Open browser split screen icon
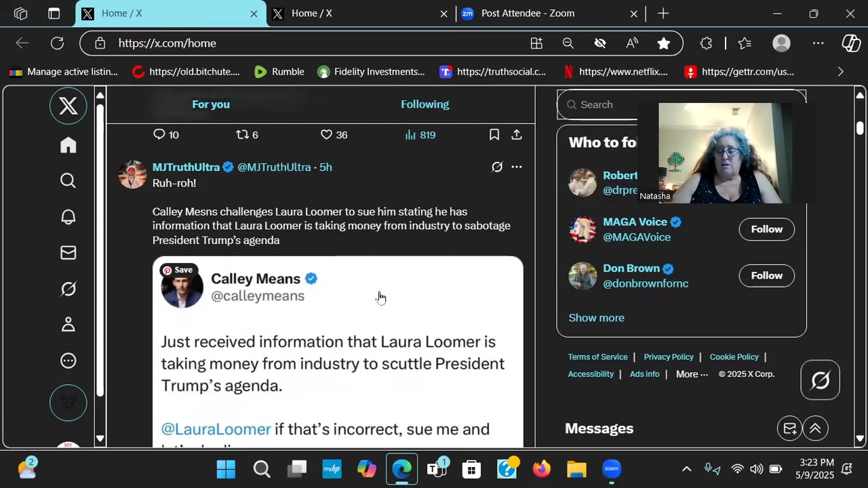 536,43
